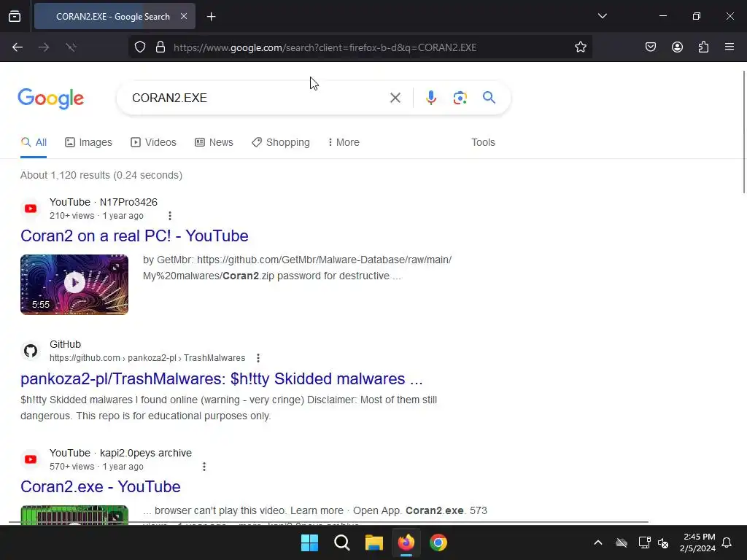747x560 pixels.
Task: Switch to Shopping results tab
Action: pos(281,142)
